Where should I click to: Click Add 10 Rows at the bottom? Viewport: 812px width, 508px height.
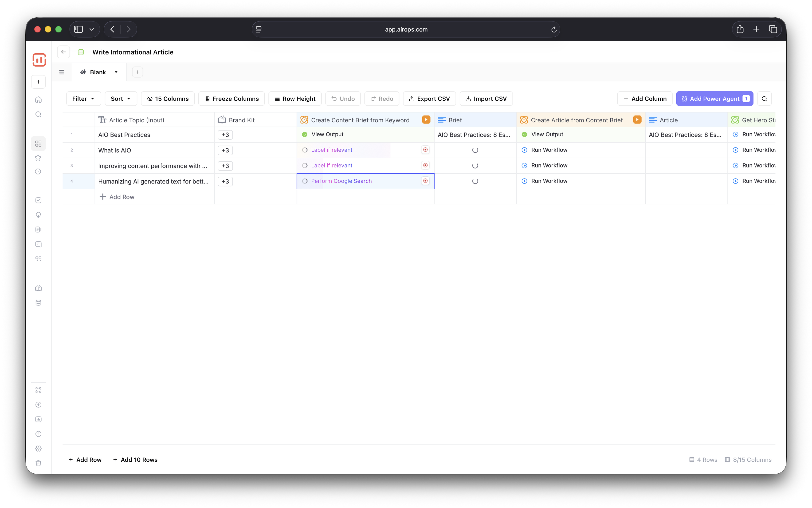click(135, 460)
